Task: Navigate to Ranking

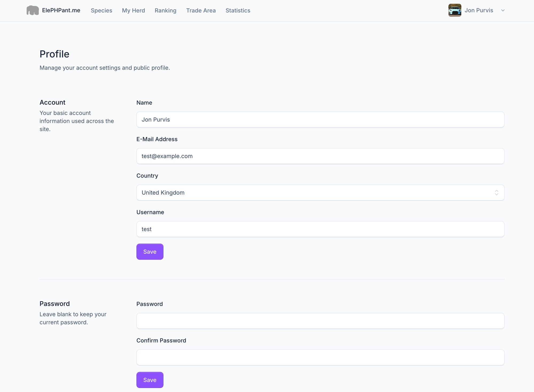Action: [166, 10]
